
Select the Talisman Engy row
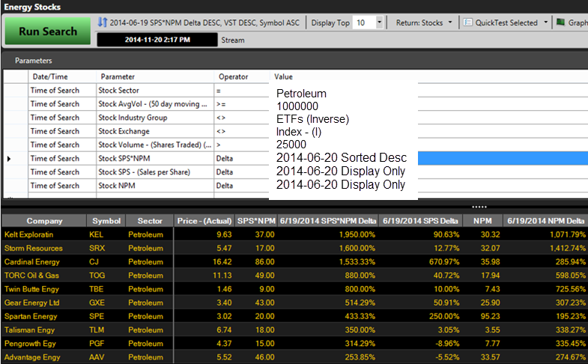click(294, 330)
